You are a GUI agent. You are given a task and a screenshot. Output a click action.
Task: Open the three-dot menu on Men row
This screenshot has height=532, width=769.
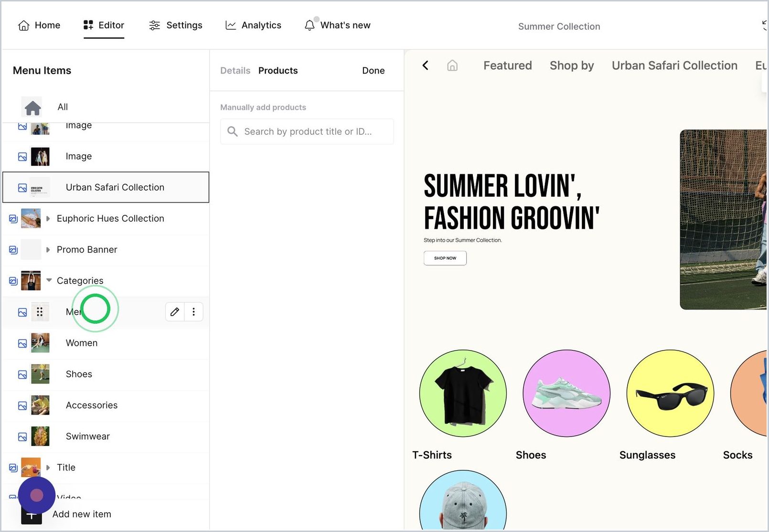click(x=193, y=312)
